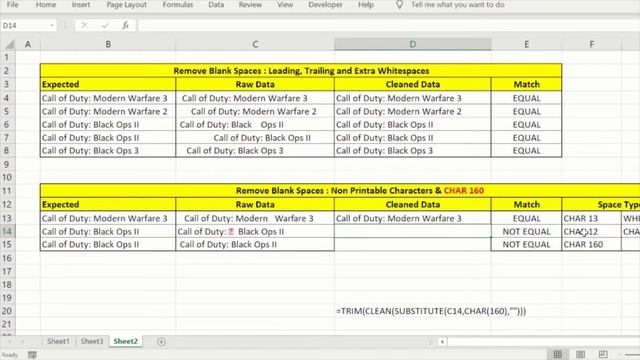Viewport: 640px width, 360px height.
Task: Open the Help ribbon tab
Action: pos(366,5)
